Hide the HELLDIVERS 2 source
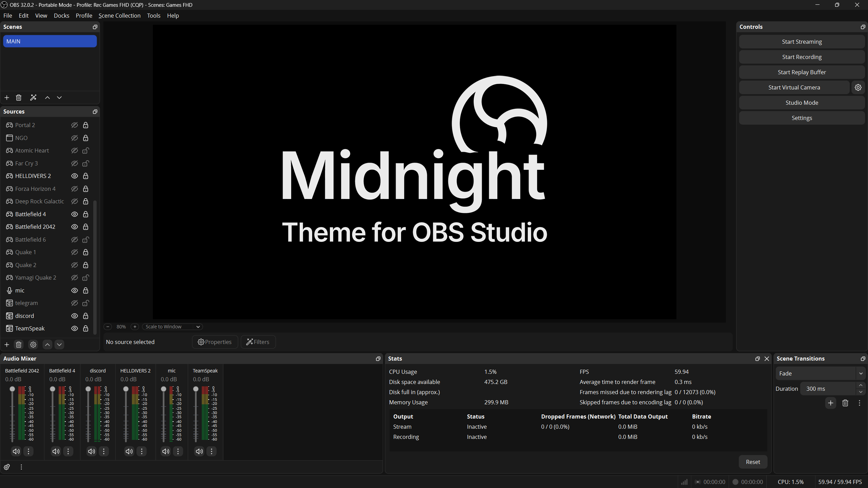Image resolution: width=868 pixels, height=488 pixels. click(x=75, y=176)
